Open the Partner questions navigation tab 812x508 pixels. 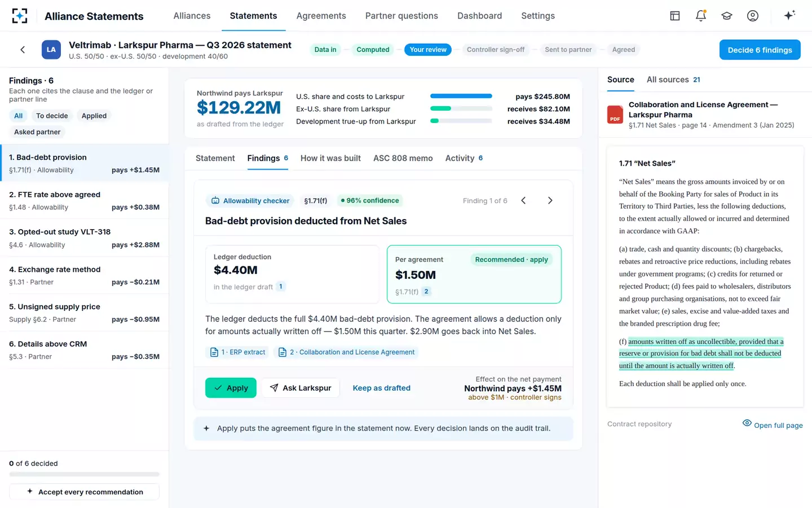(401, 16)
